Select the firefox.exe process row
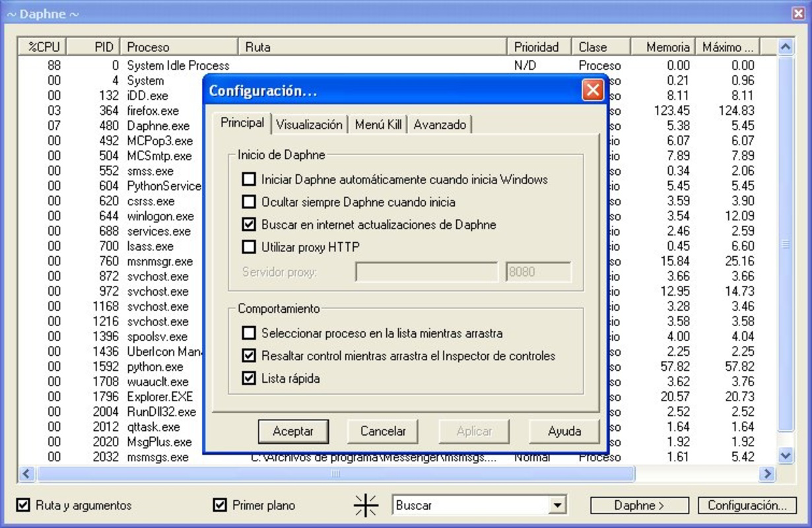The height and width of the screenshot is (528, 812). click(x=153, y=111)
